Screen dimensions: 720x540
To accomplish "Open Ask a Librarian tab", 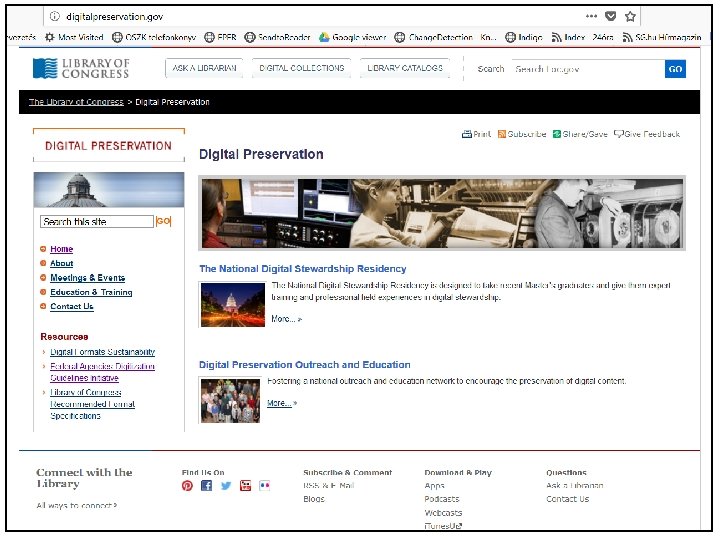I will 204,68.
